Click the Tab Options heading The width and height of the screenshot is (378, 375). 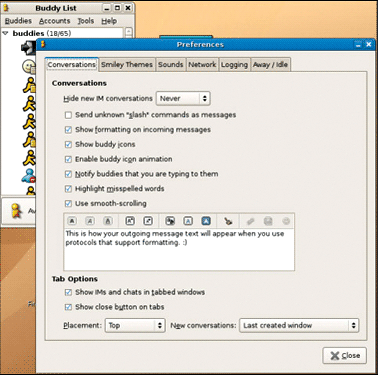tap(75, 279)
